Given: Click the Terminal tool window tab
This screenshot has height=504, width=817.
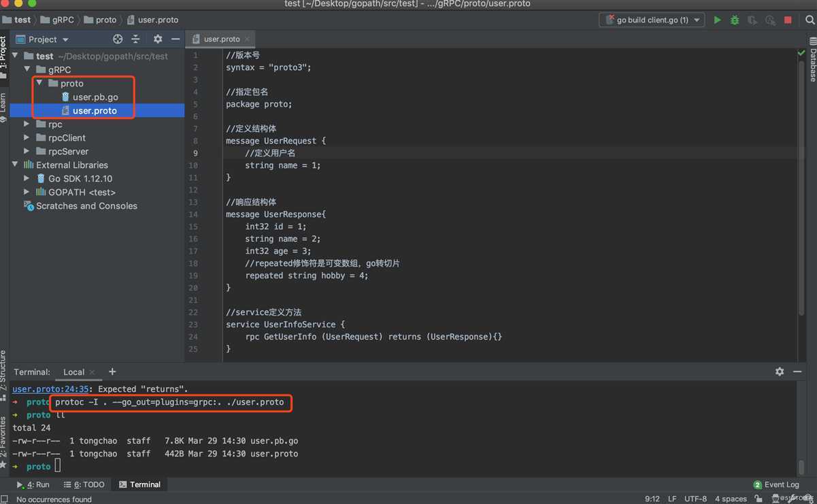Looking at the screenshot, I should [x=139, y=484].
